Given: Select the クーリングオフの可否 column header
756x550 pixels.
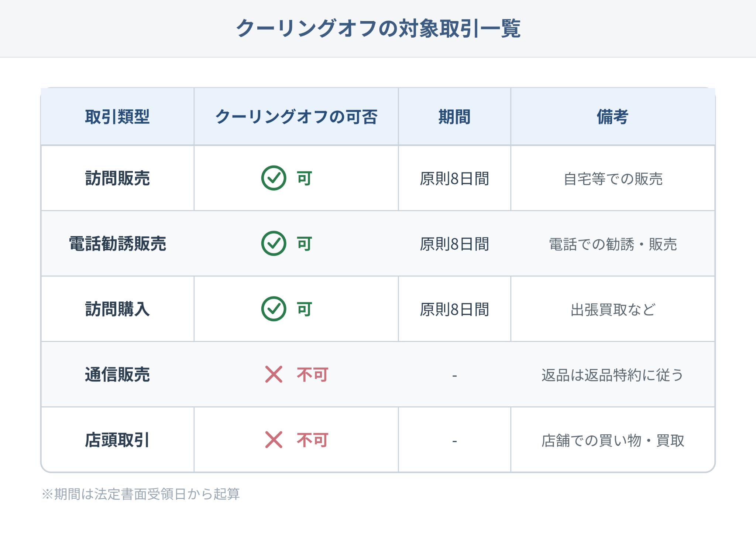Looking at the screenshot, I should pyautogui.click(x=296, y=117).
